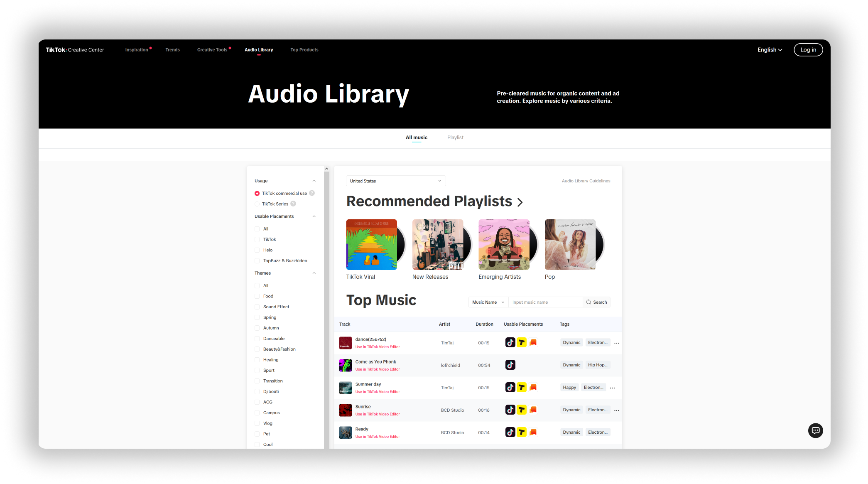
Task: Click Audio Library Guidelines link
Action: (x=586, y=181)
